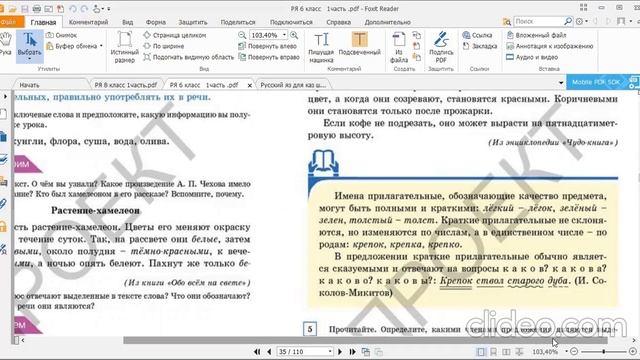Viewport: 640px width, 360px height.
Task: Select the Hand (Рука) tool
Action: [5, 44]
